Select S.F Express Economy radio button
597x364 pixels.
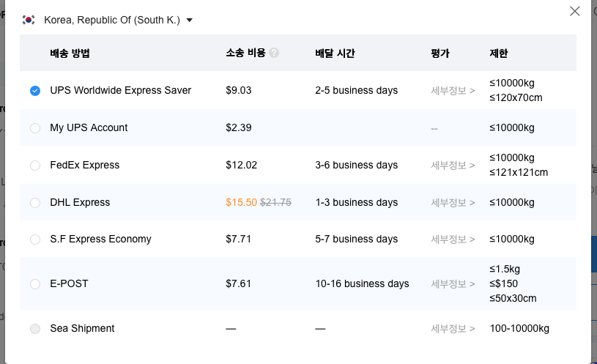(35, 239)
